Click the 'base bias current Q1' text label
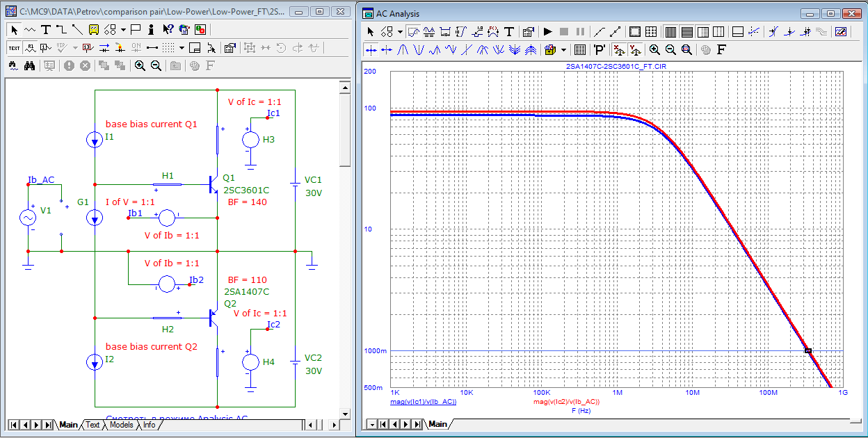 [x=152, y=124]
